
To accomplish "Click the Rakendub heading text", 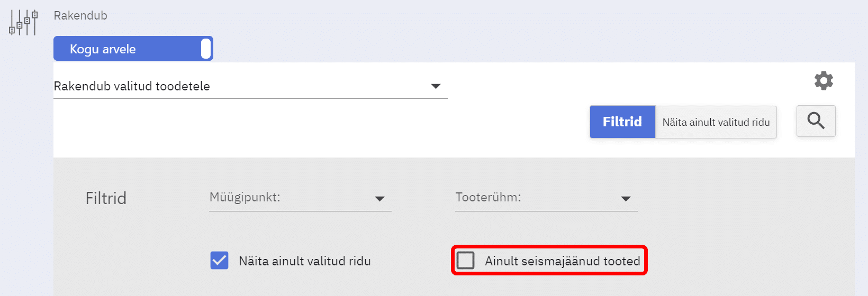I will click(x=80, y=15).
